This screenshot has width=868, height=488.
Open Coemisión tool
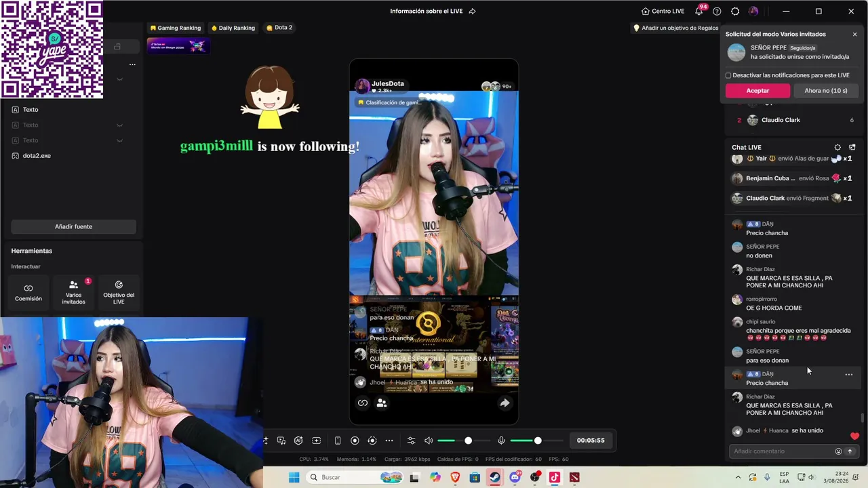pyautogui.click(x=28, y=292)
